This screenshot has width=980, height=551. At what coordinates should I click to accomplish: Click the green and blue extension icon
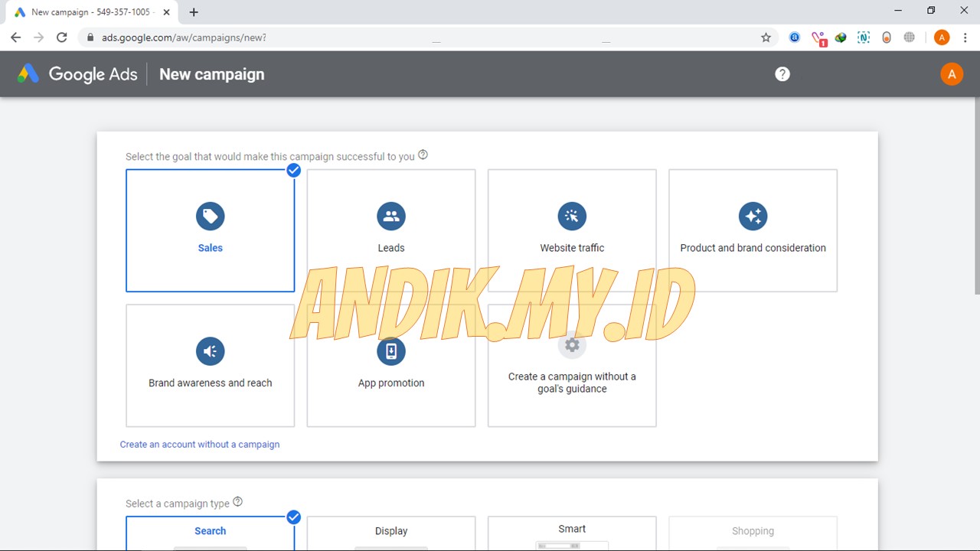pos(841,37)
